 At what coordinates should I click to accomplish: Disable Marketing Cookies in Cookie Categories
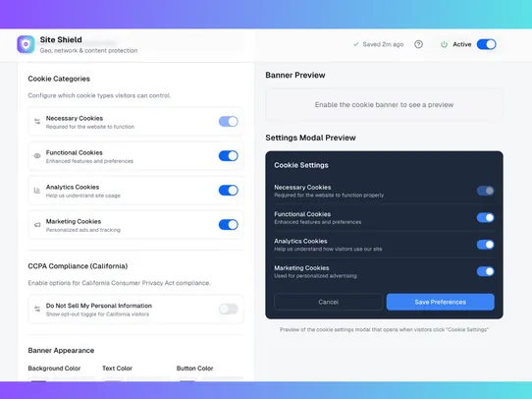coord(229,224)
